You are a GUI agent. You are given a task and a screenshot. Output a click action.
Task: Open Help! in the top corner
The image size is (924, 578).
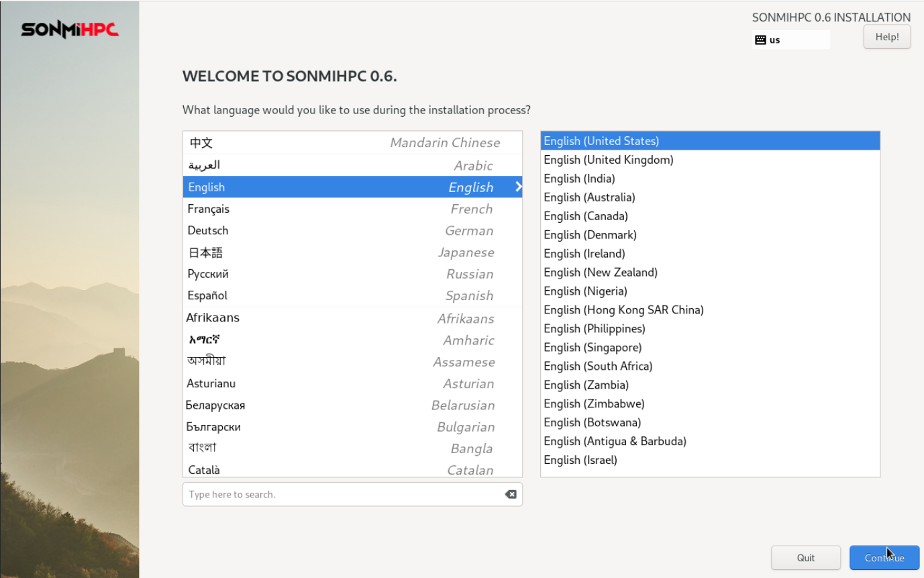pos(887,37)
